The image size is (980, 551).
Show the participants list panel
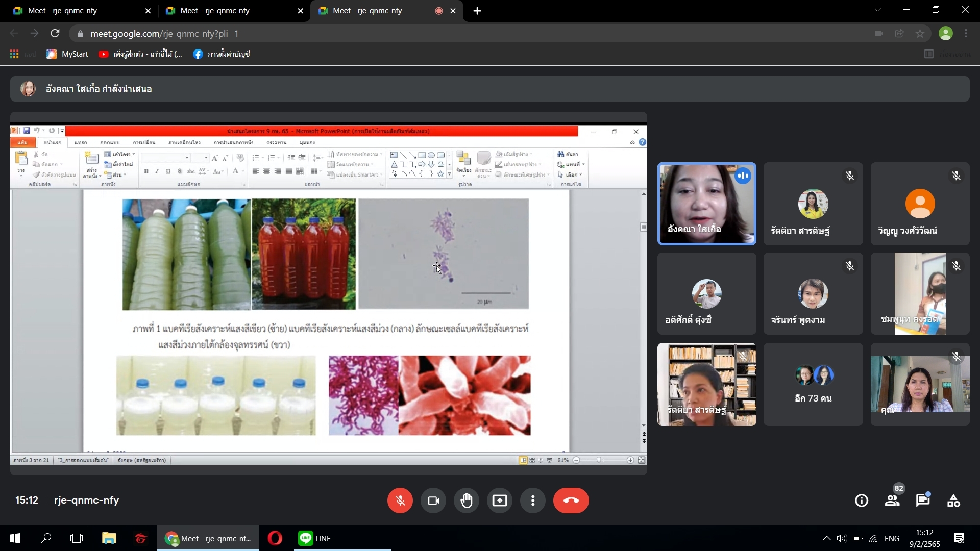click(x=892, y=500)
